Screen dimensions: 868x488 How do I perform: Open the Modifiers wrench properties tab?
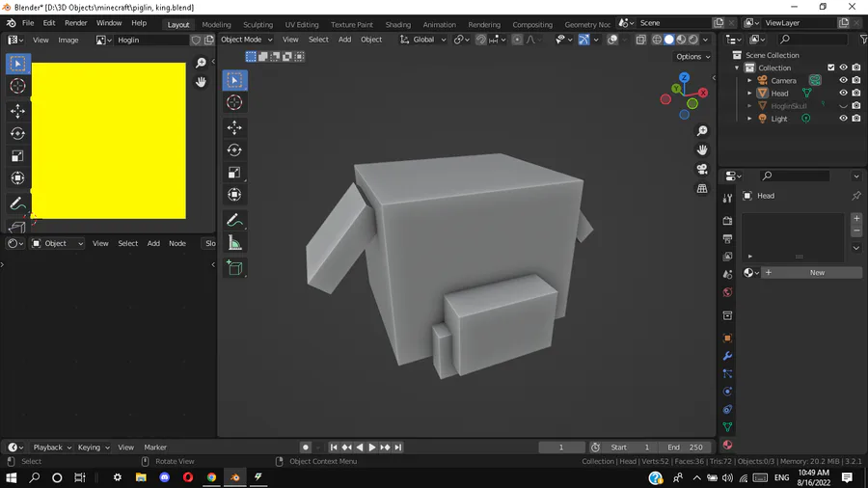click(x=727, y=356)
